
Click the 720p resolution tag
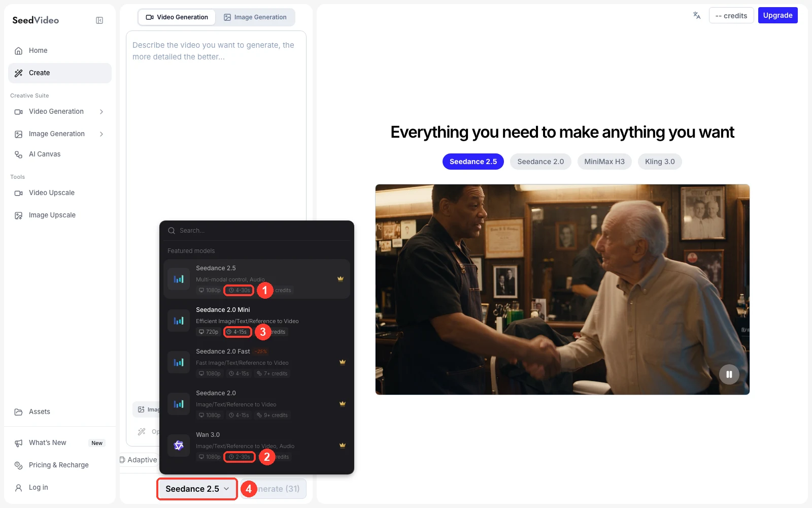[209, 332]
